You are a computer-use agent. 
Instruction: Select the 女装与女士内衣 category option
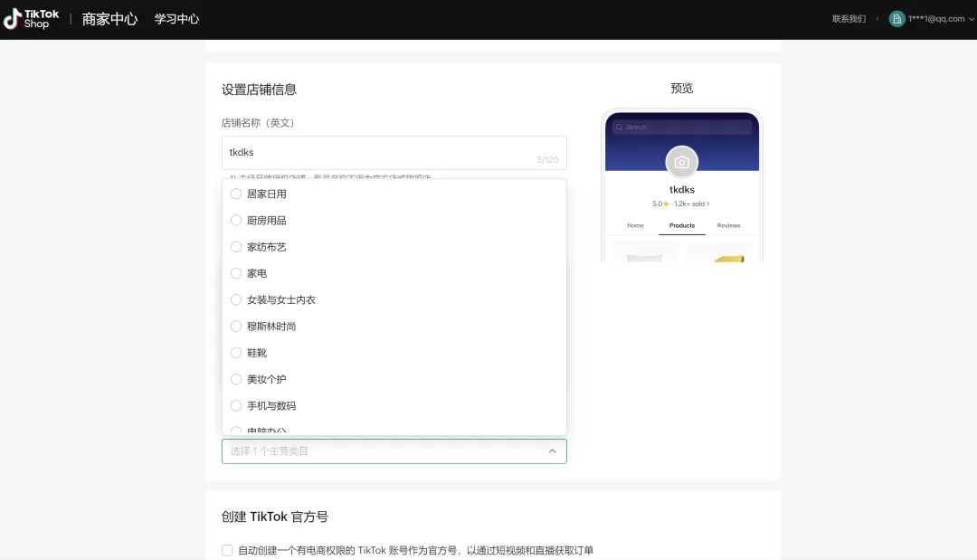pyautogui.click(x=236, y=299)
